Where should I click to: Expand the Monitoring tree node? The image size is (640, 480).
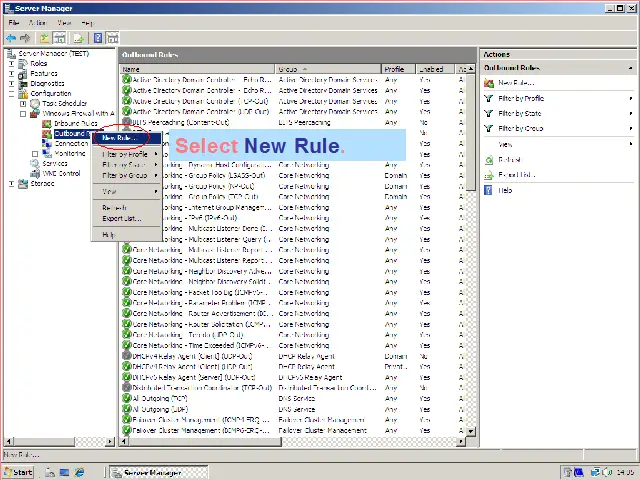click(x=35, y=154)
